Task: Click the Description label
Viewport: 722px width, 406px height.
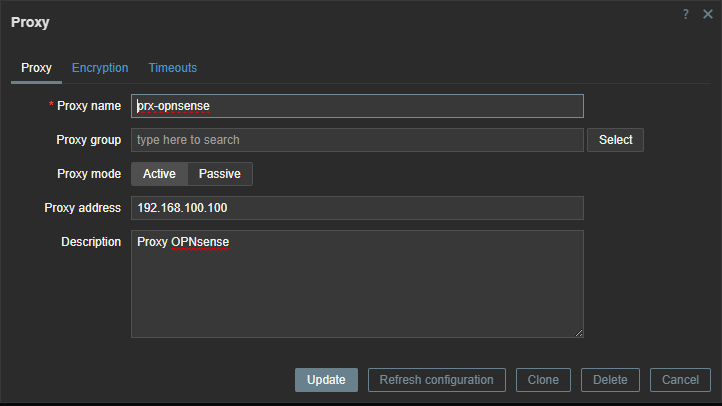Action: [x=91, y=242]
